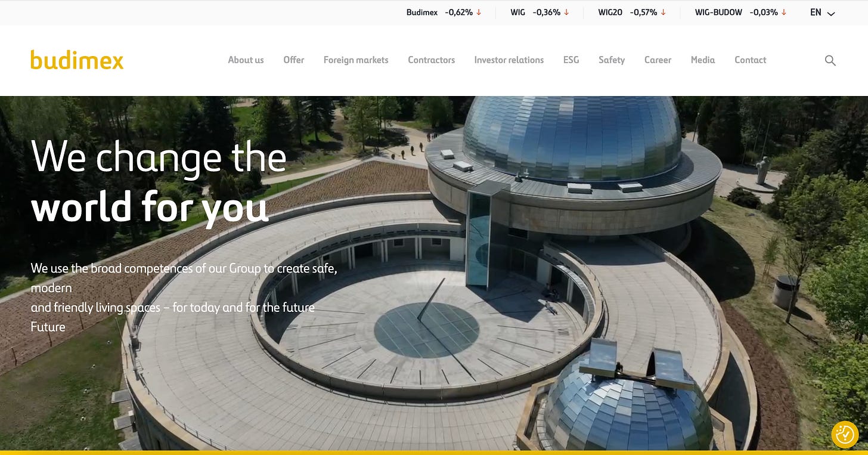Click the bold text 'world for you'
The image size is (868, 455).
(150, 206)
